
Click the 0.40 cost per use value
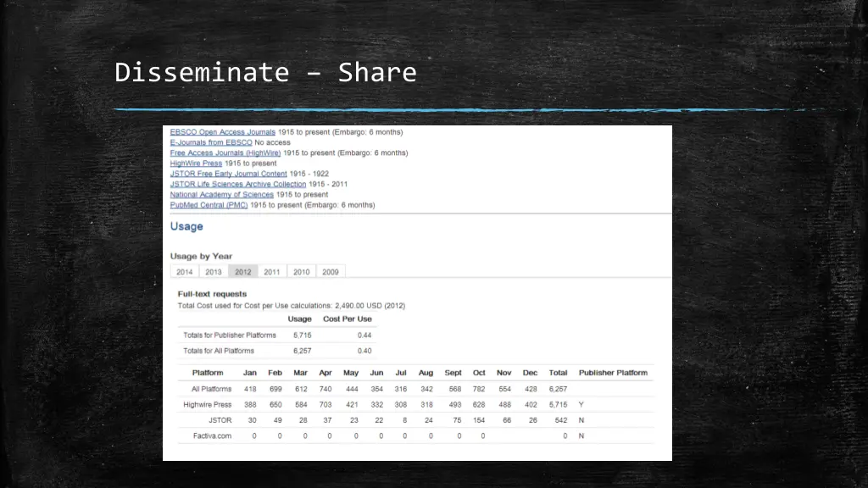coord(364,351)
